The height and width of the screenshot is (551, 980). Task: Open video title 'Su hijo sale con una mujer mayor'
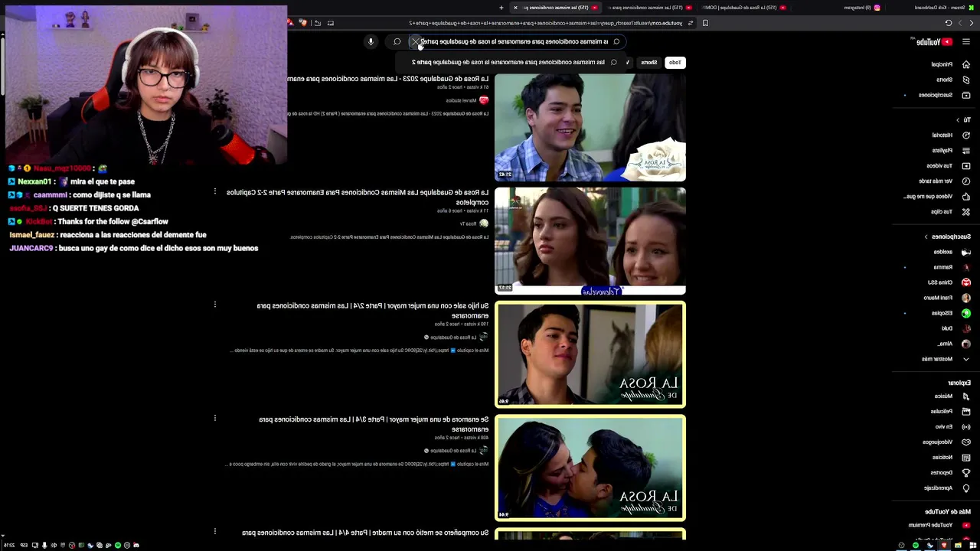[x=373, y=310]
